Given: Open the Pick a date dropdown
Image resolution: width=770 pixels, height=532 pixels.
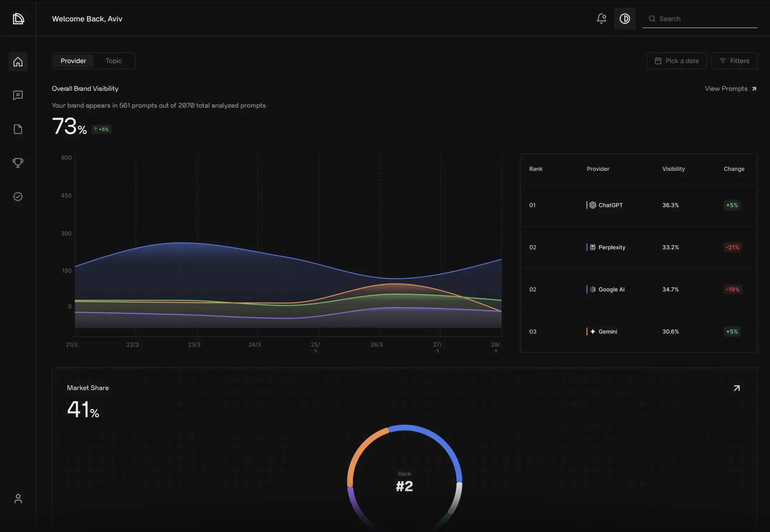Looking at the screenshot, I should (676, 61).
